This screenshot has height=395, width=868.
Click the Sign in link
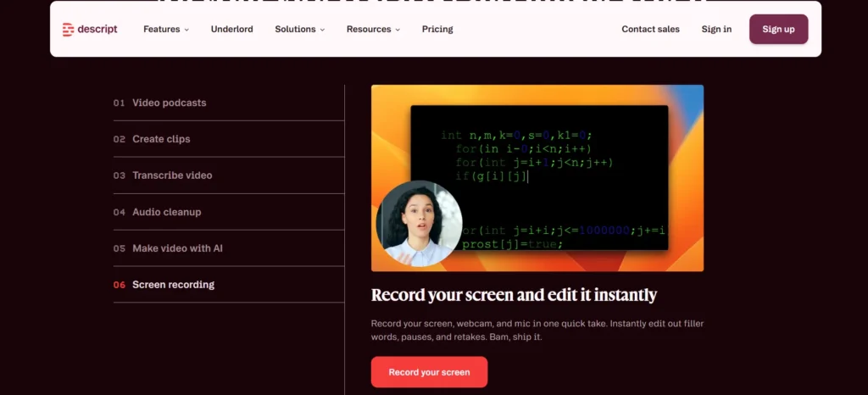pos(716,30)
